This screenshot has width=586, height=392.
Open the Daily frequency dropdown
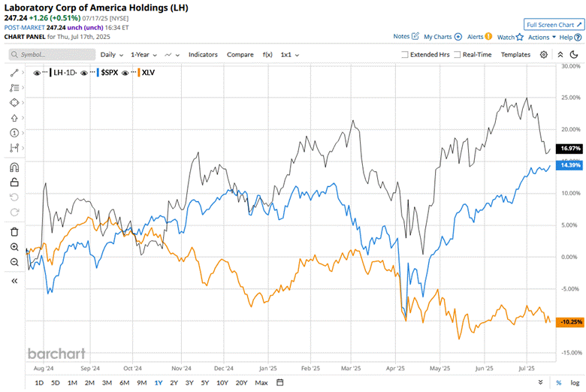(112, 55)
